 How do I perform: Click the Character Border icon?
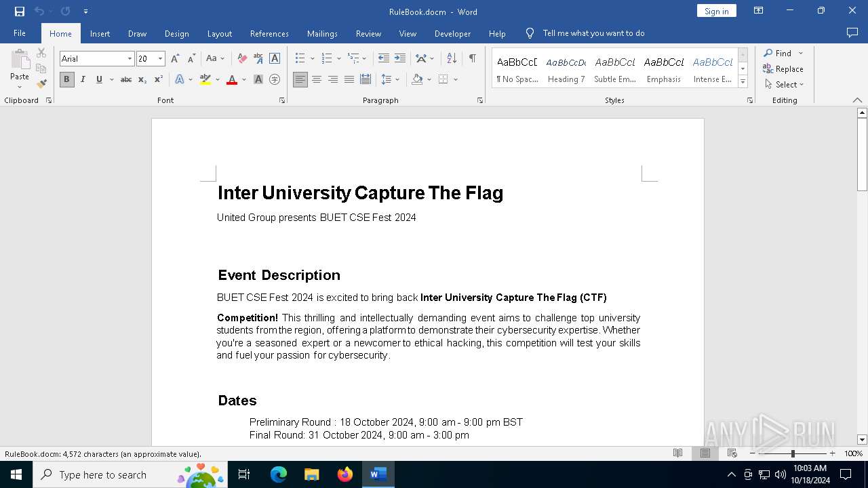(275, 59)
